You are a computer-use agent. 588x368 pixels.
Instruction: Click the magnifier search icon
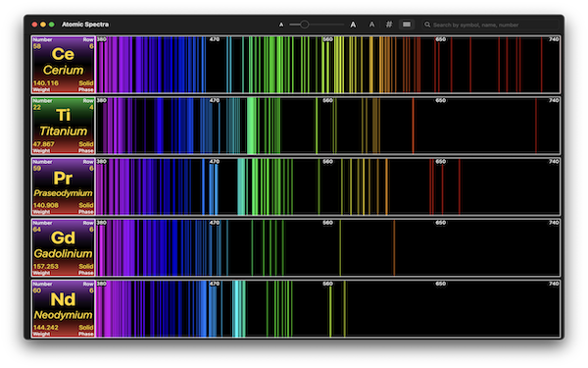point(427,25)
